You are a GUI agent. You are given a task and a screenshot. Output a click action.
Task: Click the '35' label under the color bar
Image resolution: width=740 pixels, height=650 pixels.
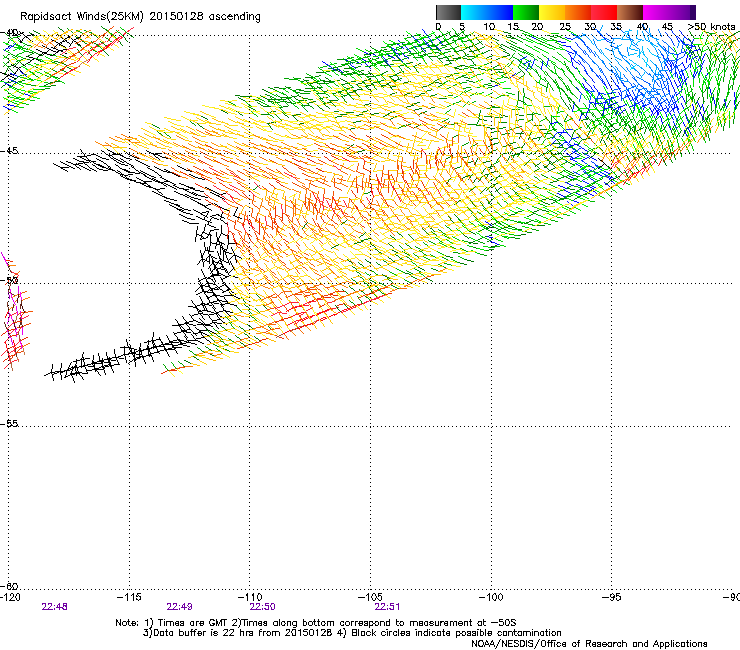coord(616,27)
